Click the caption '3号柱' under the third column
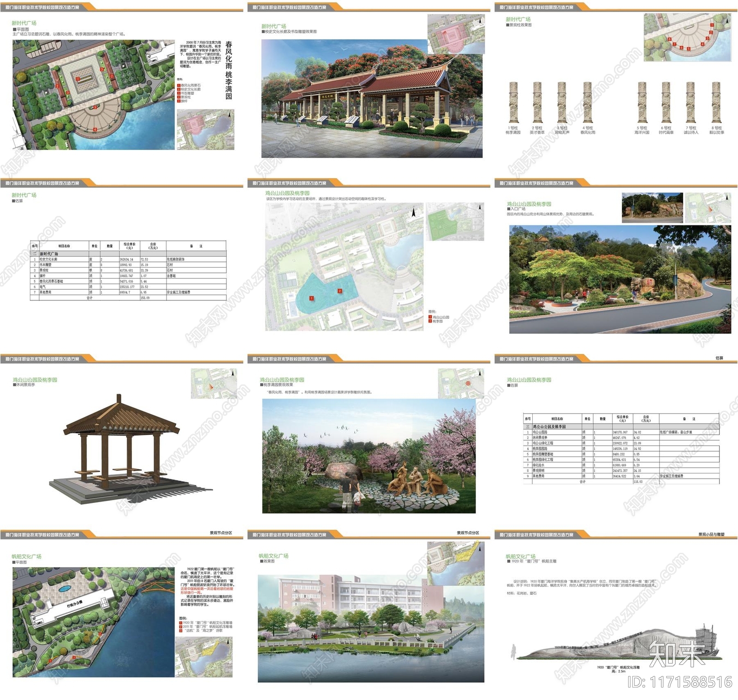 [562, 128]
